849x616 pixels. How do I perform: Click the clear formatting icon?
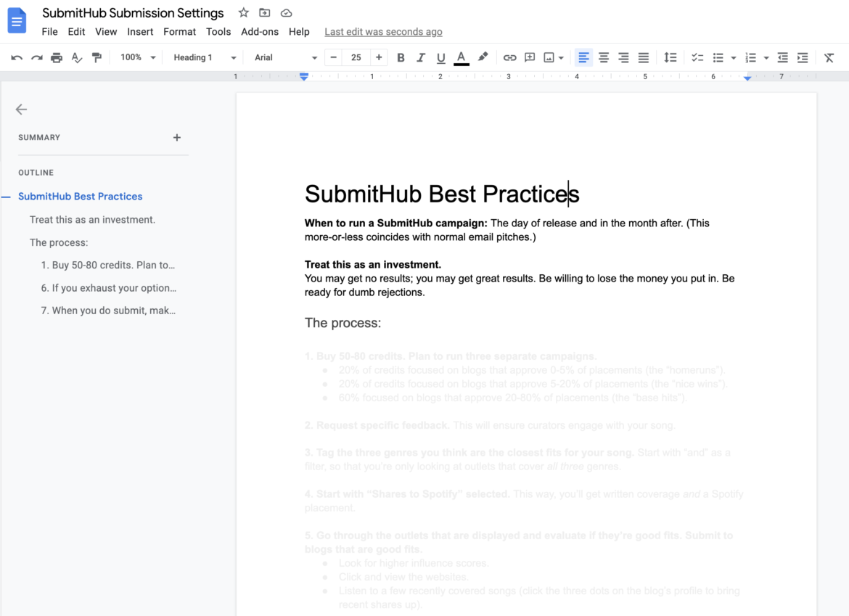(x=829, y=58)
